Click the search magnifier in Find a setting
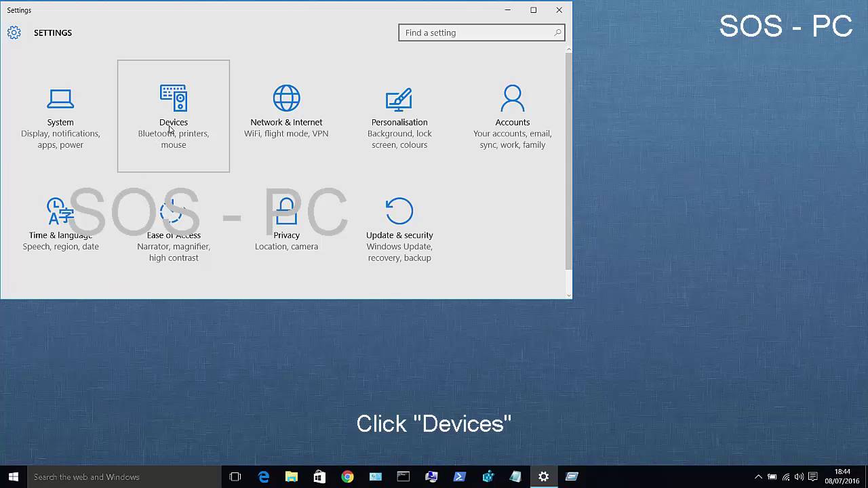 click(557, 33)
